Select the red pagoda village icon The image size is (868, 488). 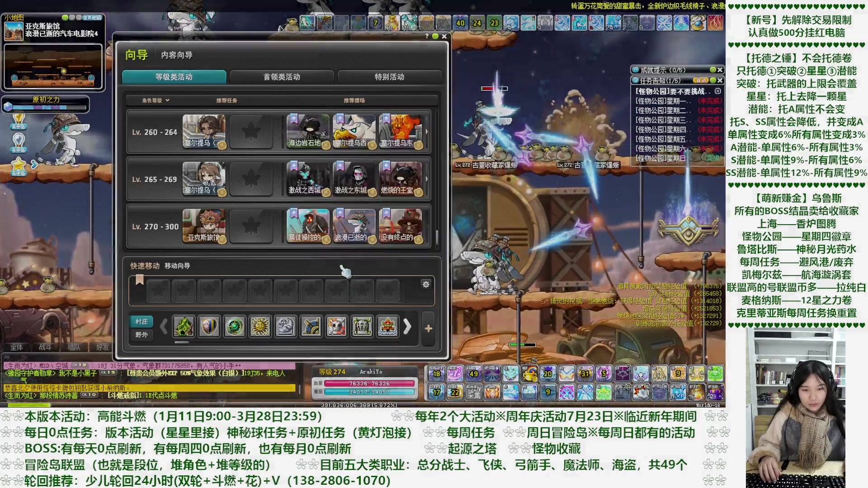click(x=387, y=326)
